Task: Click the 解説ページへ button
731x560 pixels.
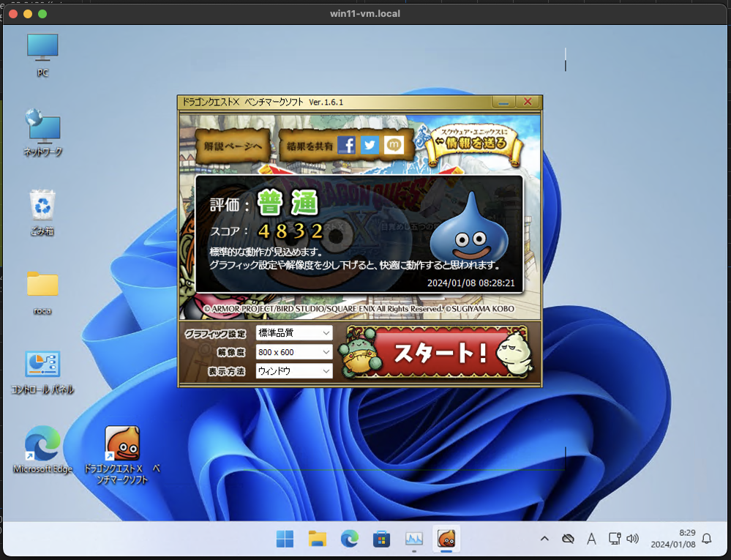Action: [x=233, y=146]
